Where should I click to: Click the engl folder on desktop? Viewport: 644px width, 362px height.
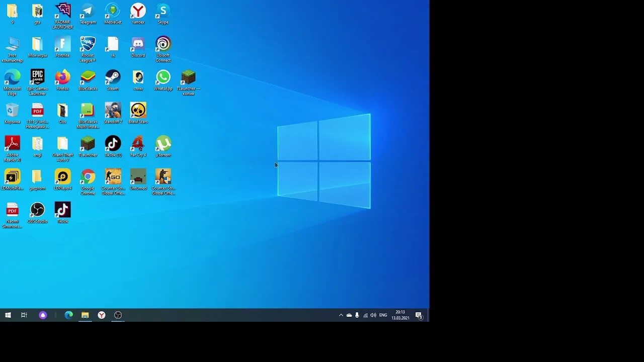coord(37,146)
